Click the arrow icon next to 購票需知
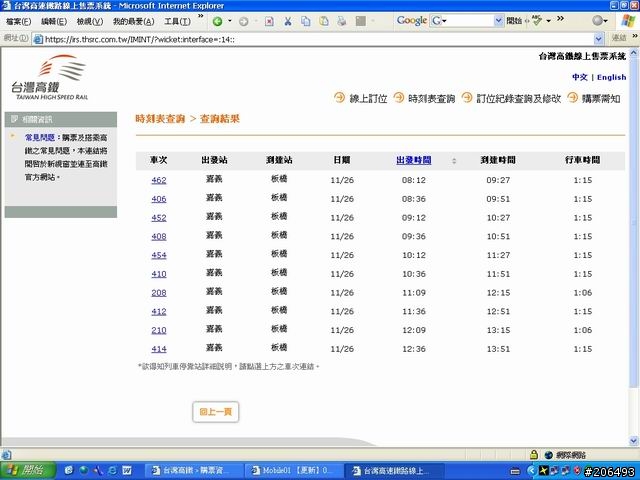Viewport: 640px width, 480px height. click(573, 98)
